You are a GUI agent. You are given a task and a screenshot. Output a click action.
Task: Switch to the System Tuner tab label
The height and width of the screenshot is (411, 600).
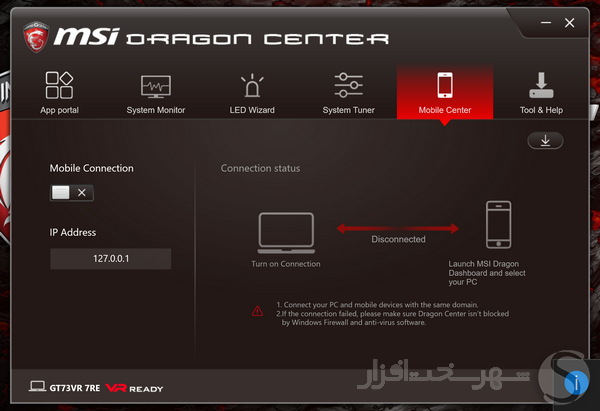click(x=348, y=110)
